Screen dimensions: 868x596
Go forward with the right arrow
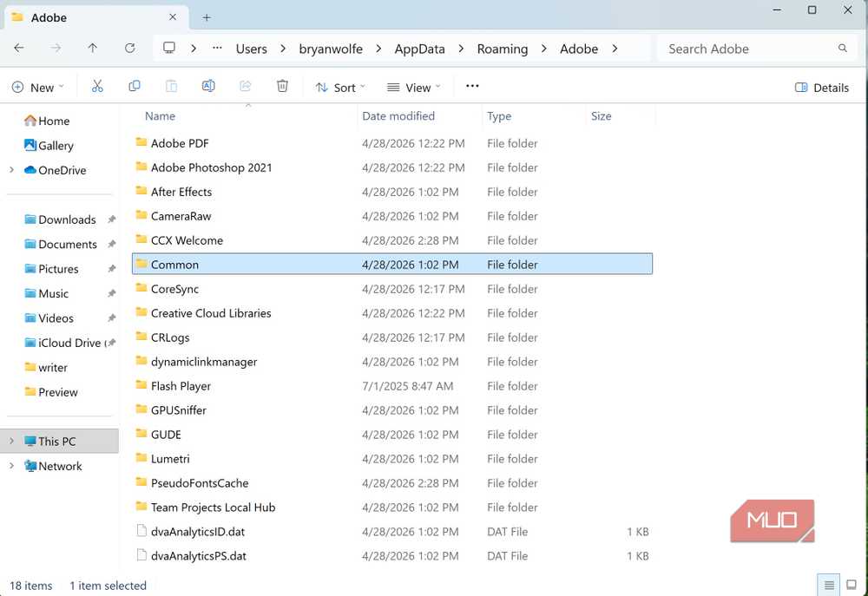(56, 49)
